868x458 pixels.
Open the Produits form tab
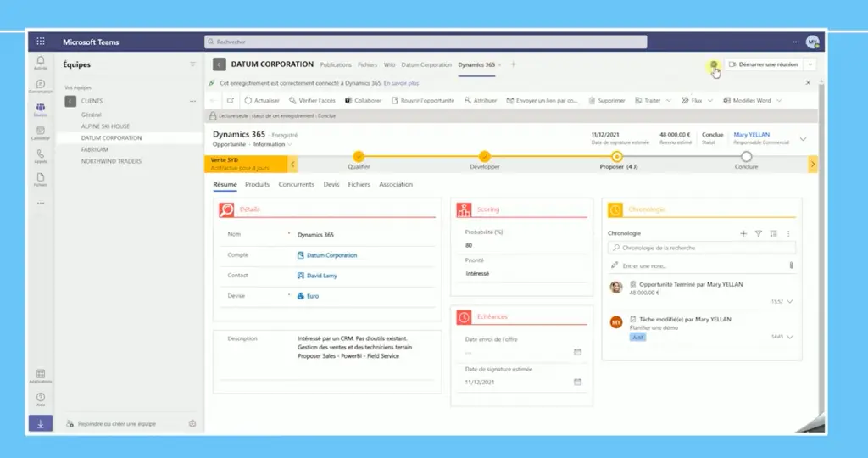(x=257, y=184)
